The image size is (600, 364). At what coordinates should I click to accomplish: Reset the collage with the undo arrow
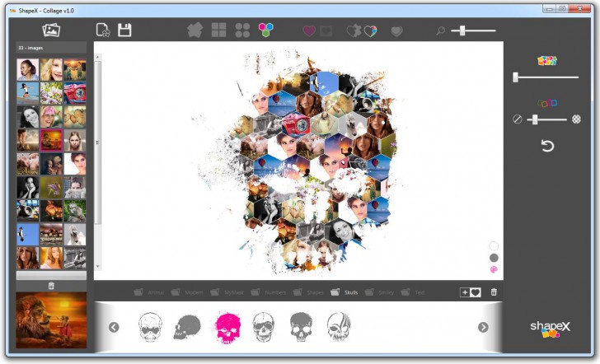coord(547,146)
